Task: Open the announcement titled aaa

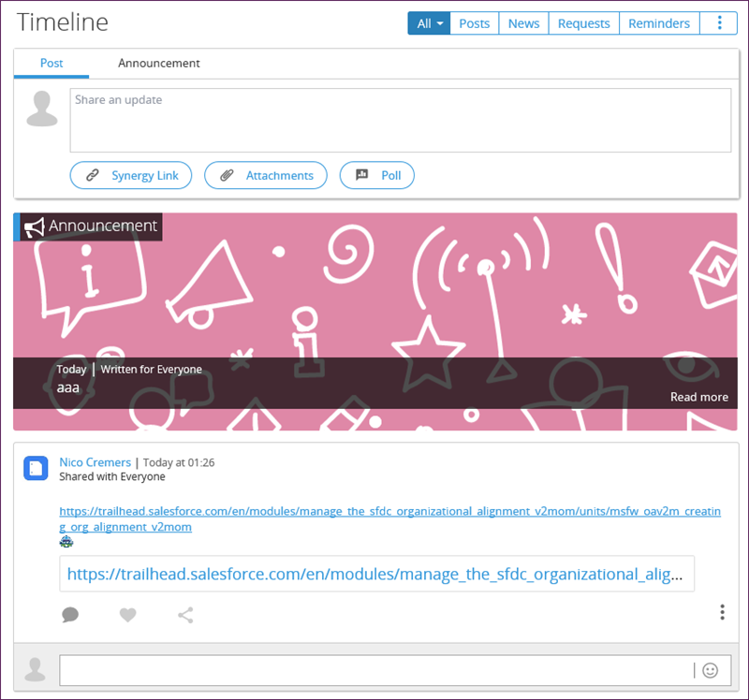Action: (x=67, y=387)
